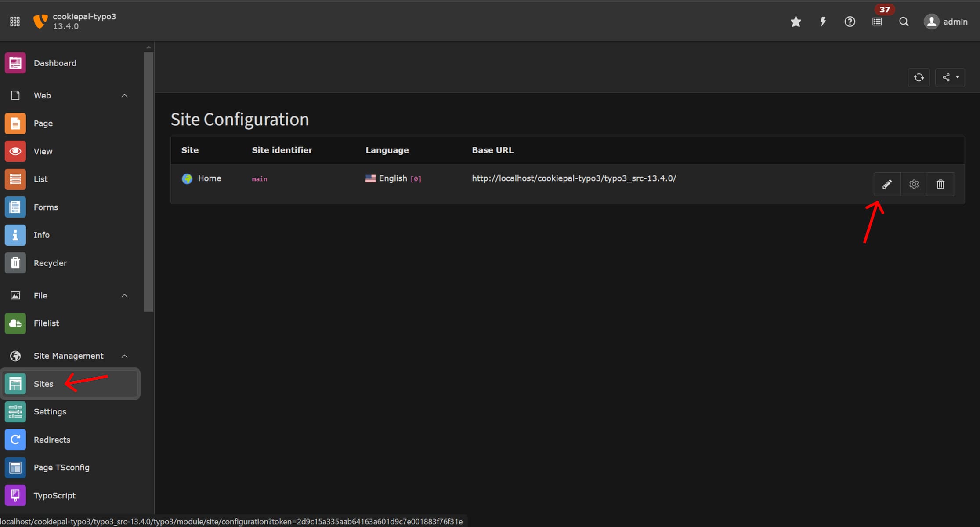Click the sidebar vertical scrollbar

pyautogui.click(x=148, y=181)
